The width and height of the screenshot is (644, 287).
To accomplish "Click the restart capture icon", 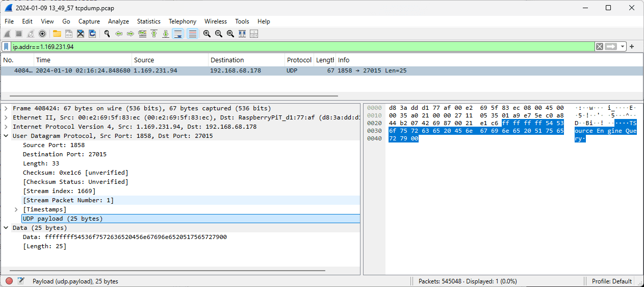I will [x=31, y=34].
